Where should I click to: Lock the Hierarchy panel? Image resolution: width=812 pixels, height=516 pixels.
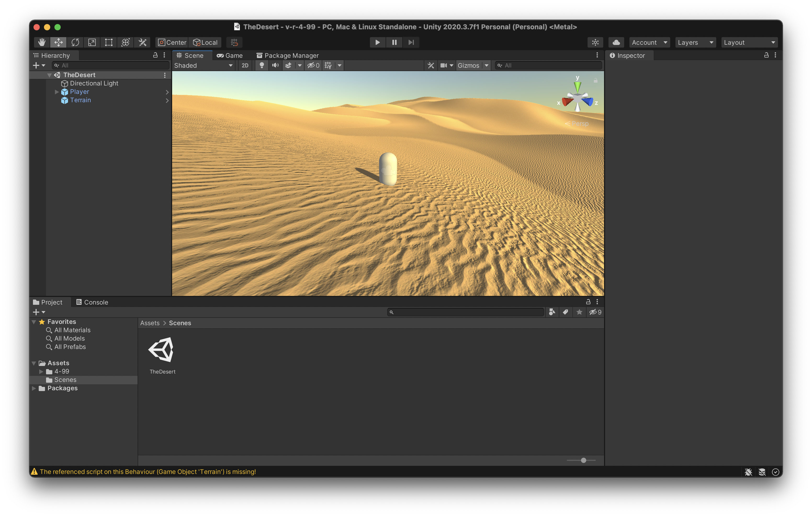[155, 55]
